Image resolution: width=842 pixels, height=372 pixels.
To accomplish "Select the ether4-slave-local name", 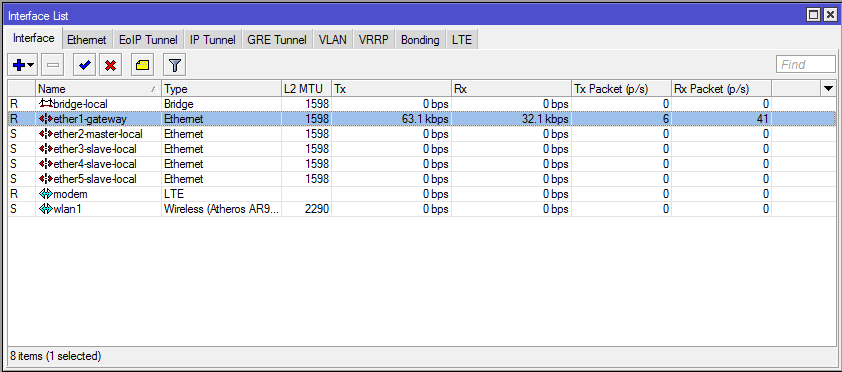I will pos(95,164).
